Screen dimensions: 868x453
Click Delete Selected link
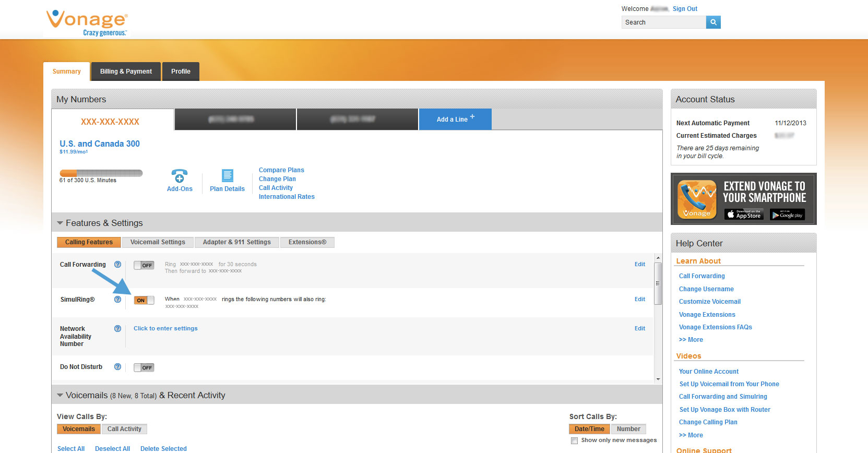click(x=163, y=449)
